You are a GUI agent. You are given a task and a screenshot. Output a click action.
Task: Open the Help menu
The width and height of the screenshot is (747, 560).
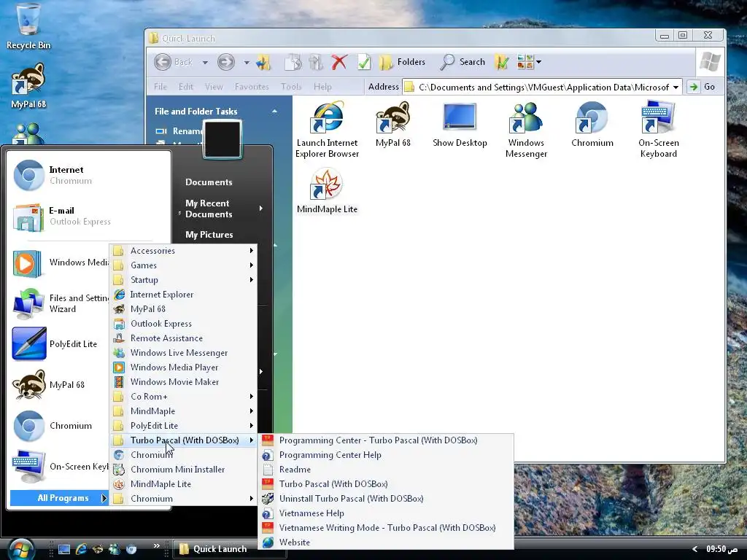(322, 87)
